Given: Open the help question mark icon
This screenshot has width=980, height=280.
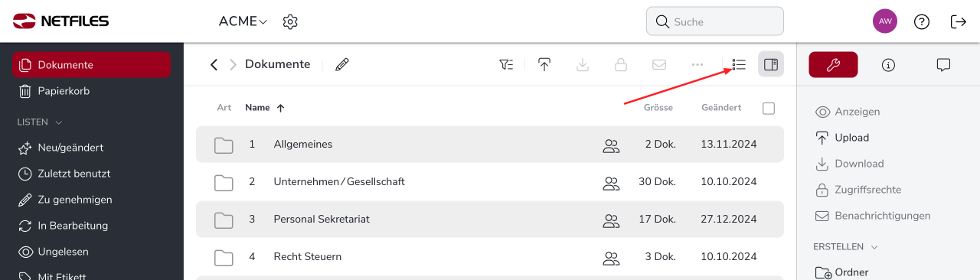Looking at the screenshot, I should [x=922, y=21].
